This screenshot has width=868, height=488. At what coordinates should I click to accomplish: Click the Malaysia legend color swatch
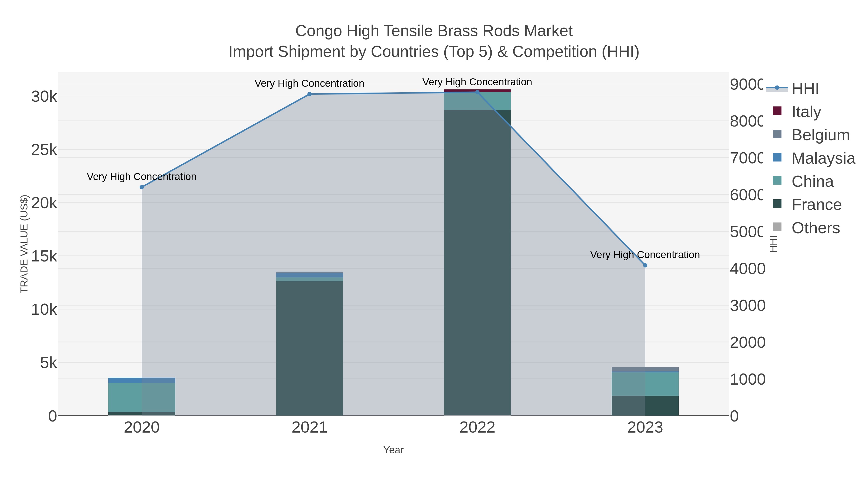coord(777,157)
